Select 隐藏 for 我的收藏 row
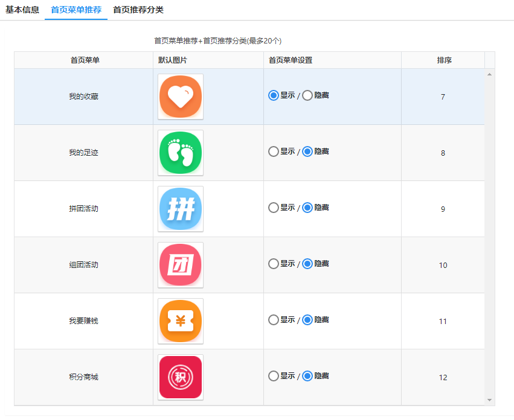Screen dimensions: 514x420 [x=307, y=95]
